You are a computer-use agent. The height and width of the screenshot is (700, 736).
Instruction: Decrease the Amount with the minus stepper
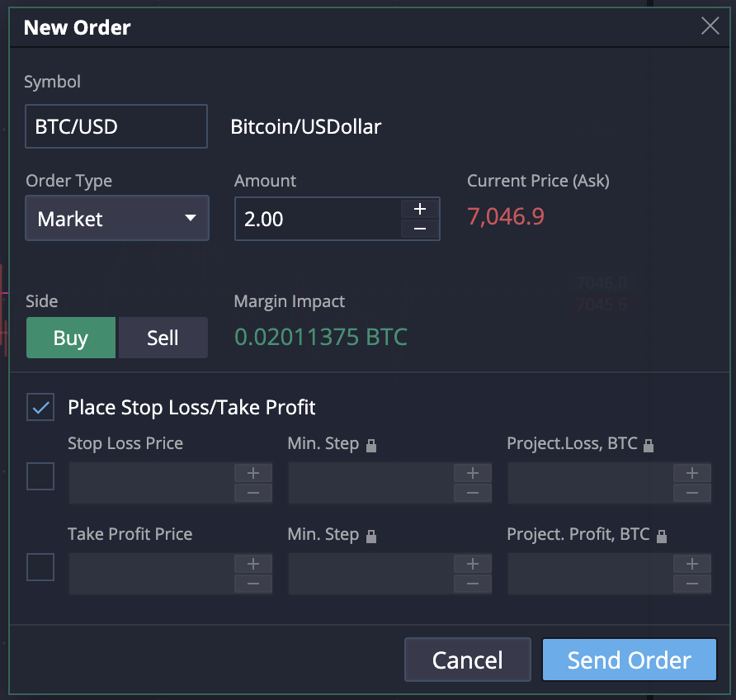[x=420, y=229]
